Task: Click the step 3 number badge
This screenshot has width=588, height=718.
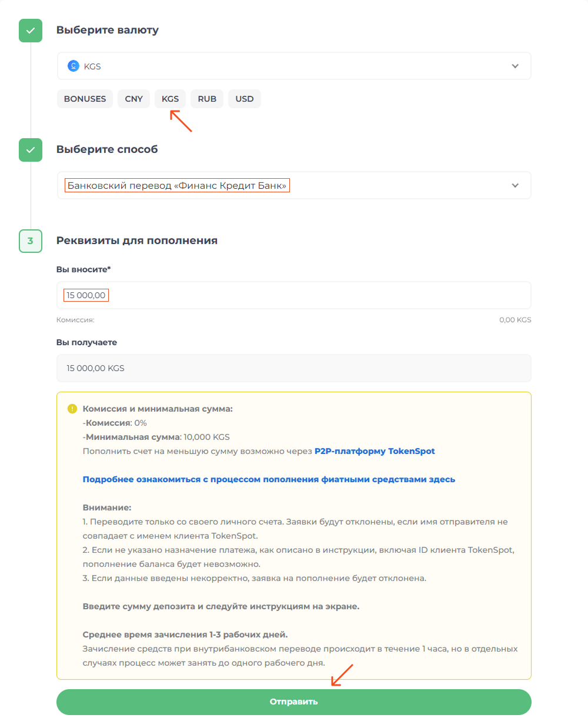Action: 31,241
